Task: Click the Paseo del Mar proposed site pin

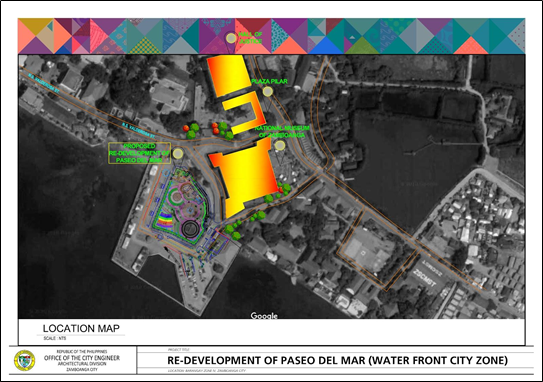Action: tap(178, 153)
